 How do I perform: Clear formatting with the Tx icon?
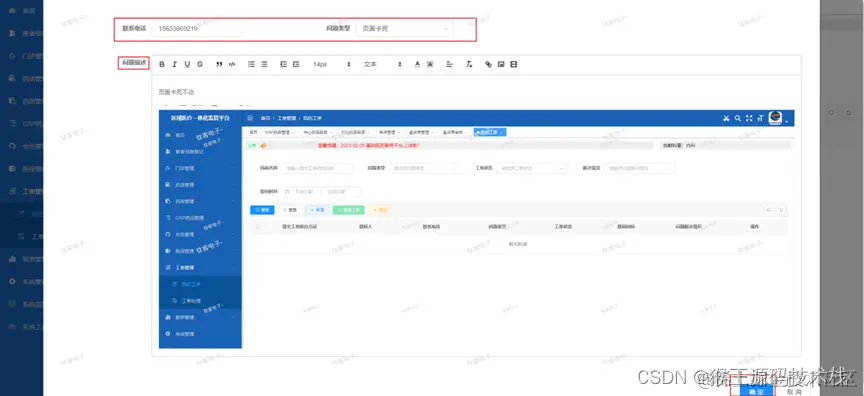coord(468,64)
